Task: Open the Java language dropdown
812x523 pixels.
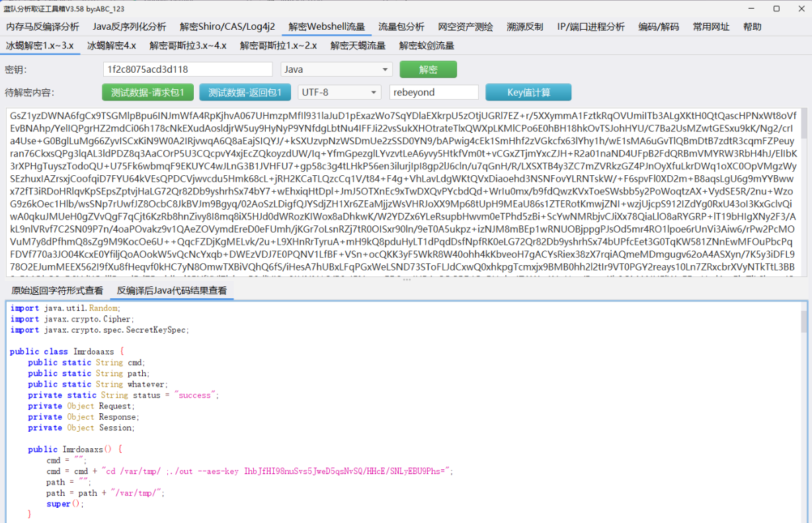Action: click(x=337, y=69)
